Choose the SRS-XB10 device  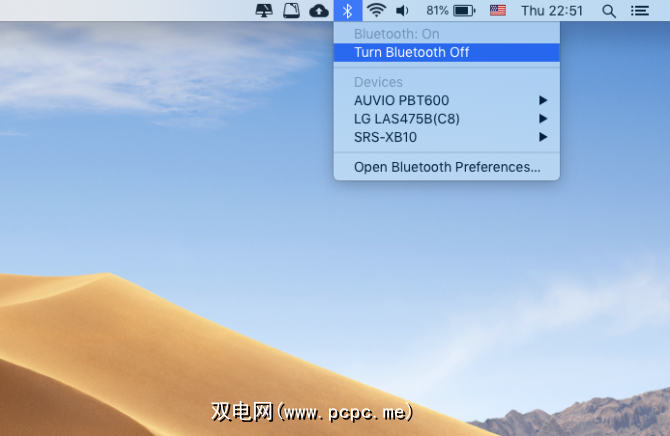pos(447,137)
